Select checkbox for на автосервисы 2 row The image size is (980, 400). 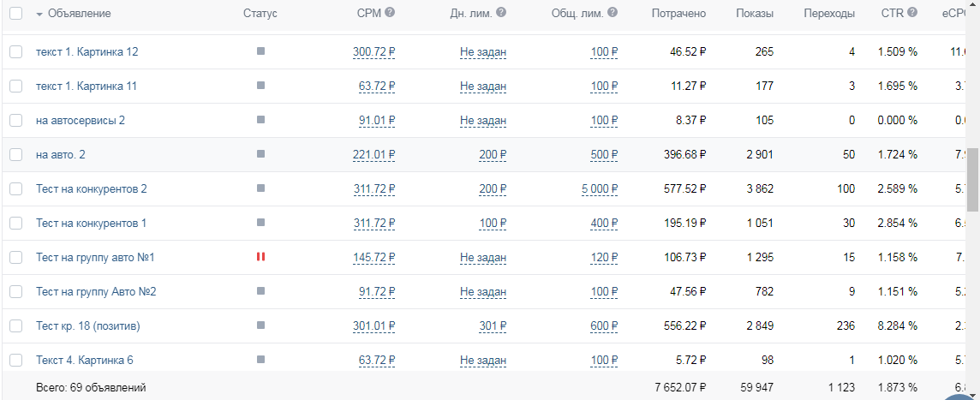point(15,120)
